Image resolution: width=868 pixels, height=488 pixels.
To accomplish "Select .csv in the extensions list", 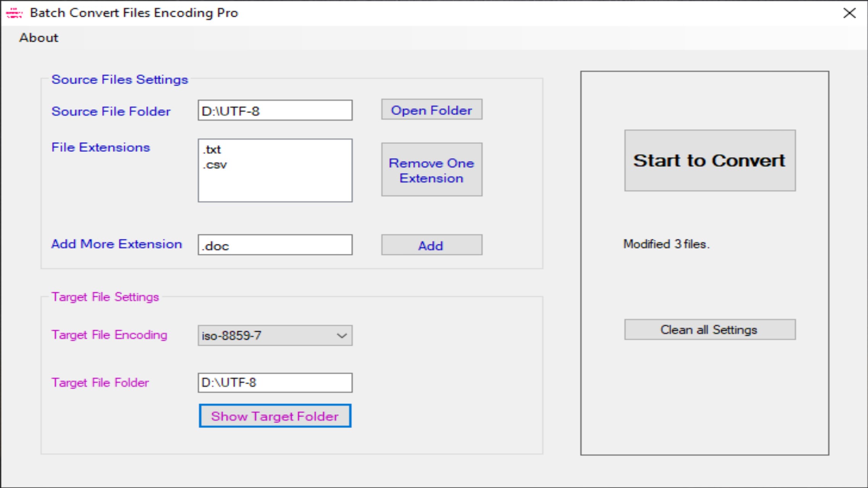I will coord(215,165).
